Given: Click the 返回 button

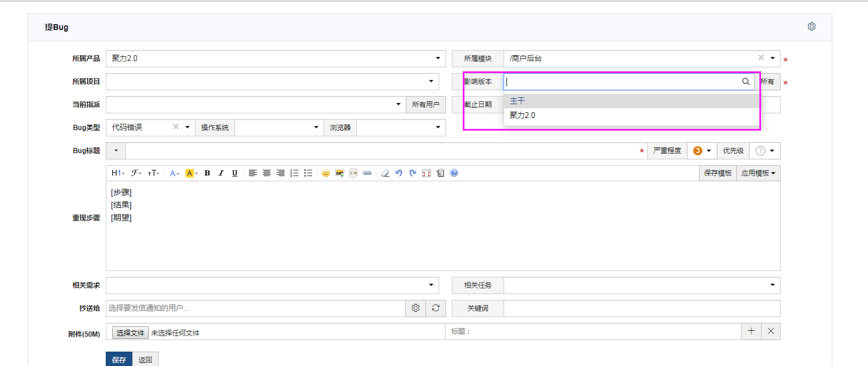Looking at the screenshot, I should [145, 360].
